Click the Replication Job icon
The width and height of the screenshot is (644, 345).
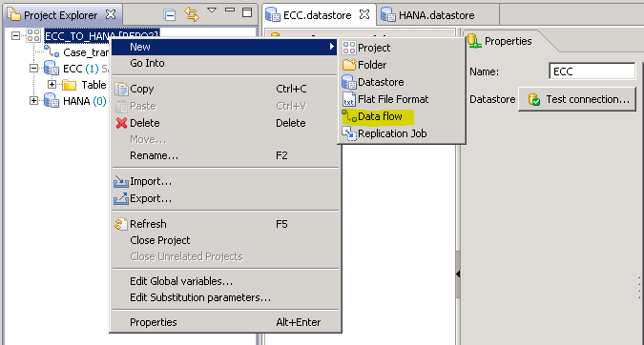coord(349,133)
